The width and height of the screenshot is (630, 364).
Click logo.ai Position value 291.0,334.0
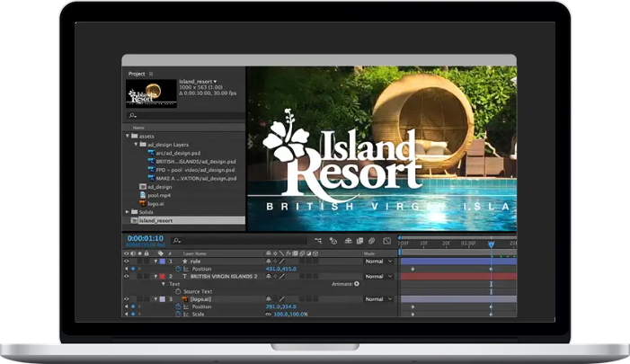coord(280,306)
